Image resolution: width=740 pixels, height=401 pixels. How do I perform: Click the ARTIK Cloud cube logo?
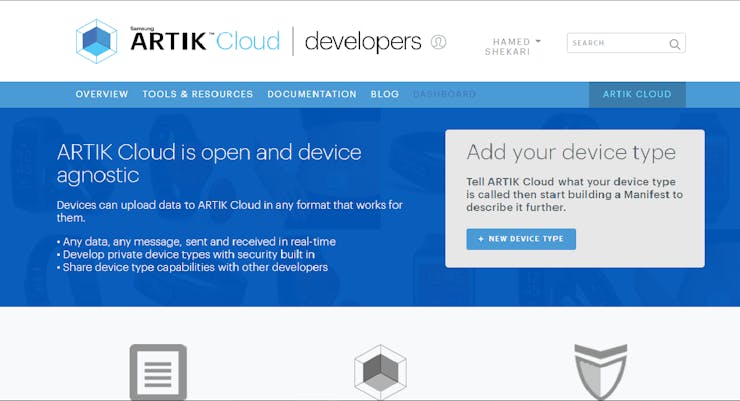(x=96, y=42)
